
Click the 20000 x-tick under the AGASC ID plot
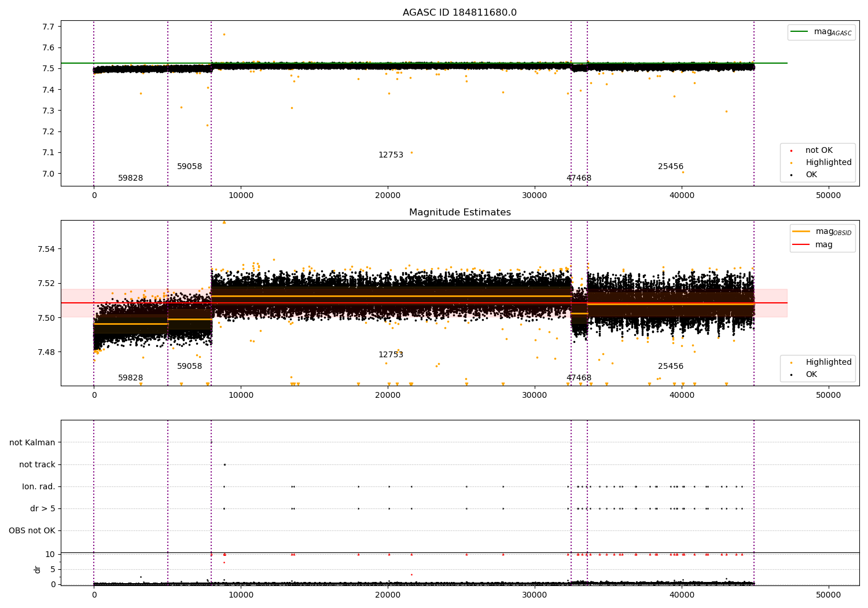click(388, 196)
